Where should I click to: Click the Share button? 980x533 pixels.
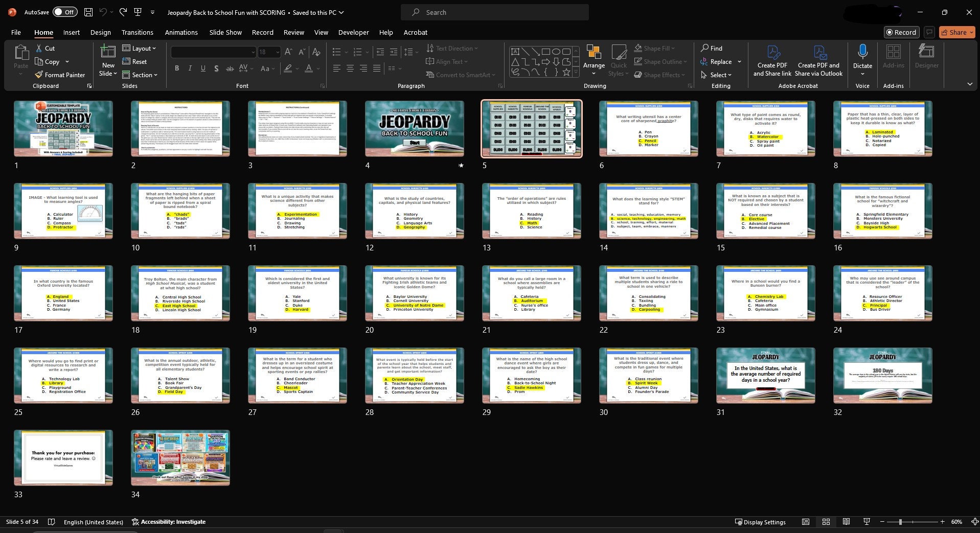955,32
